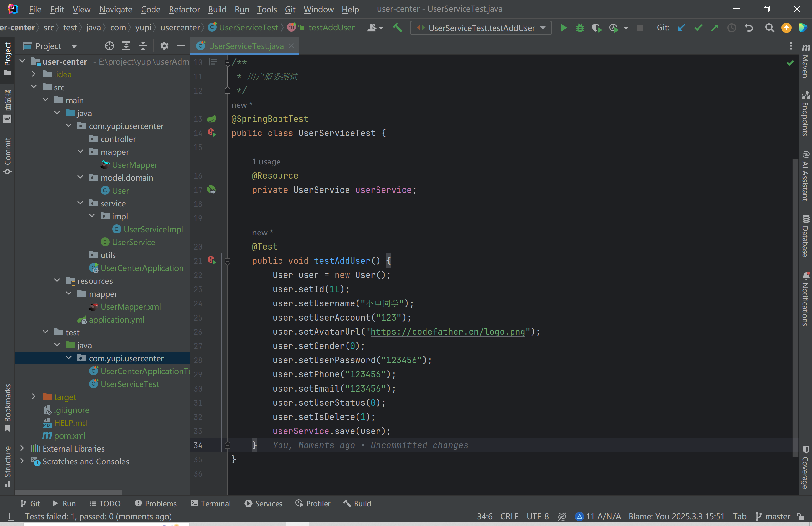Open Search Everywhere with the magnifier icon
The height and width of the screenshot is (526, 812).
point(769,28)
